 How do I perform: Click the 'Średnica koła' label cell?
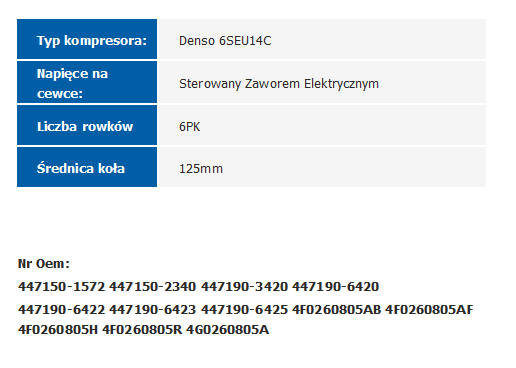tap(87, 167)
